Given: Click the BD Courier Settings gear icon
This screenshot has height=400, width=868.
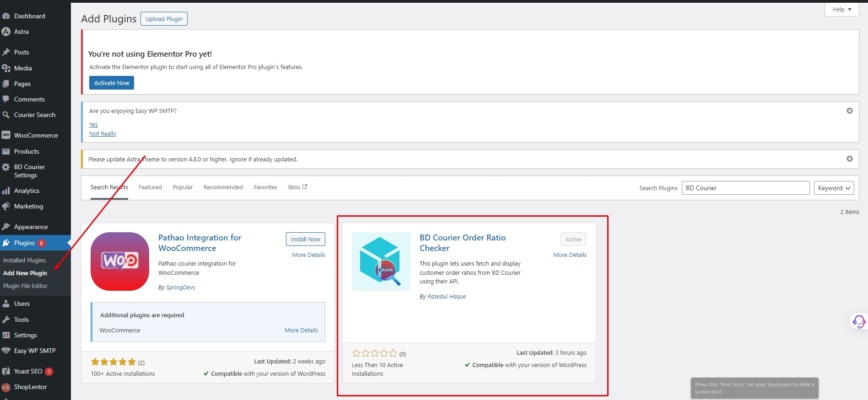Looking at the screenshot, I should pos(6,167).
